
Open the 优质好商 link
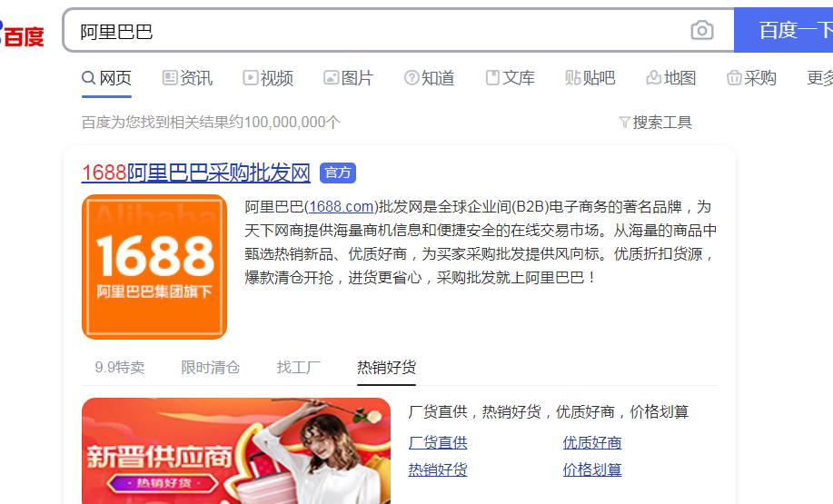pyautogui.click(x=591, y=443)
